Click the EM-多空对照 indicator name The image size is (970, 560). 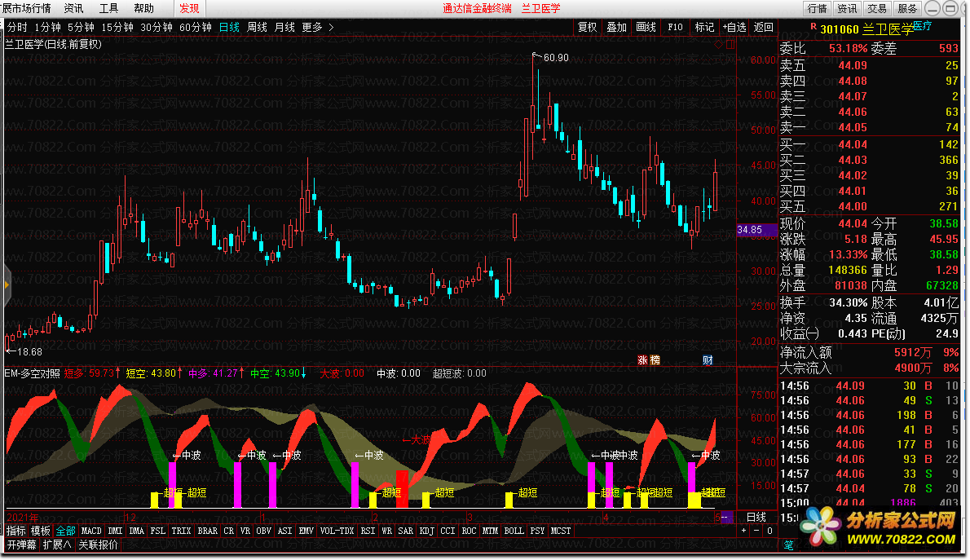pyautogui.click(x=32, y=374)
